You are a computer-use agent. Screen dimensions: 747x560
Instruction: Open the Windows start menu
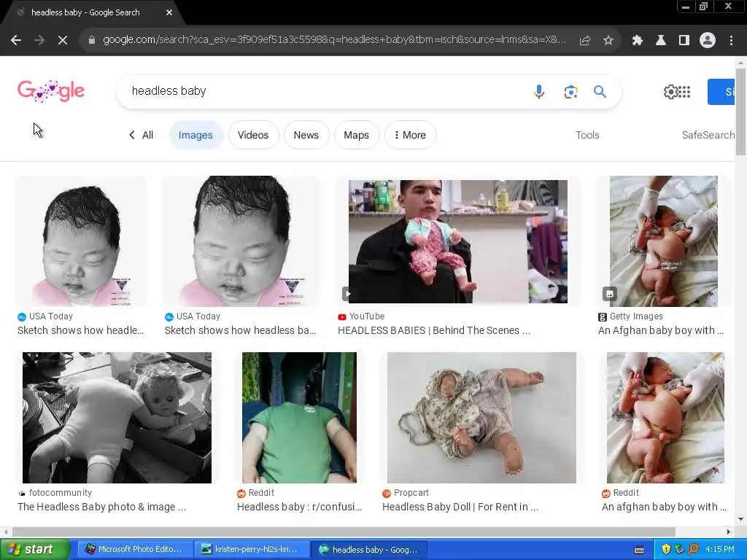pyautogui.click(x=34, y=549)
